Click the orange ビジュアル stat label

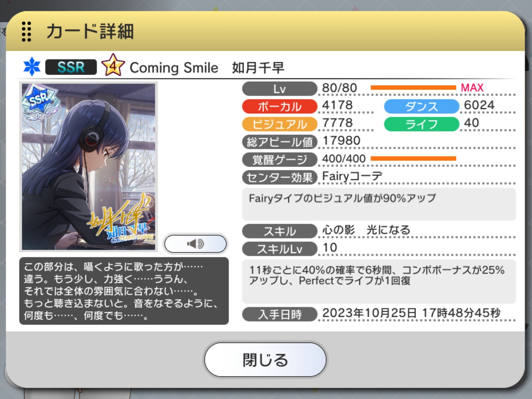[279, 124]
